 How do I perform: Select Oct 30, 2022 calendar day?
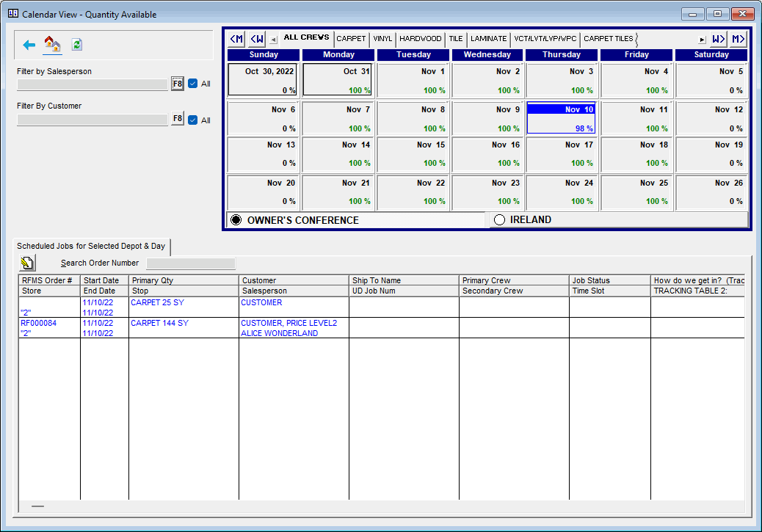[263, 80]
